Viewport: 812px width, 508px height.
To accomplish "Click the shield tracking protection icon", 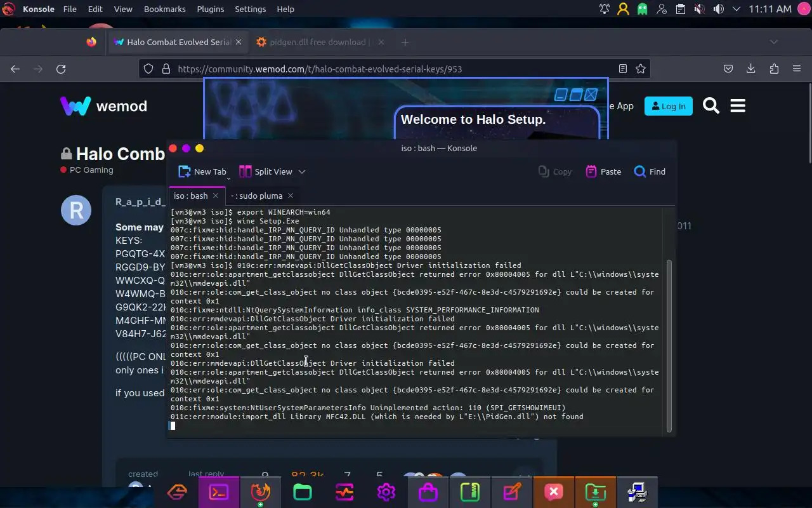I will coord(148,69).
